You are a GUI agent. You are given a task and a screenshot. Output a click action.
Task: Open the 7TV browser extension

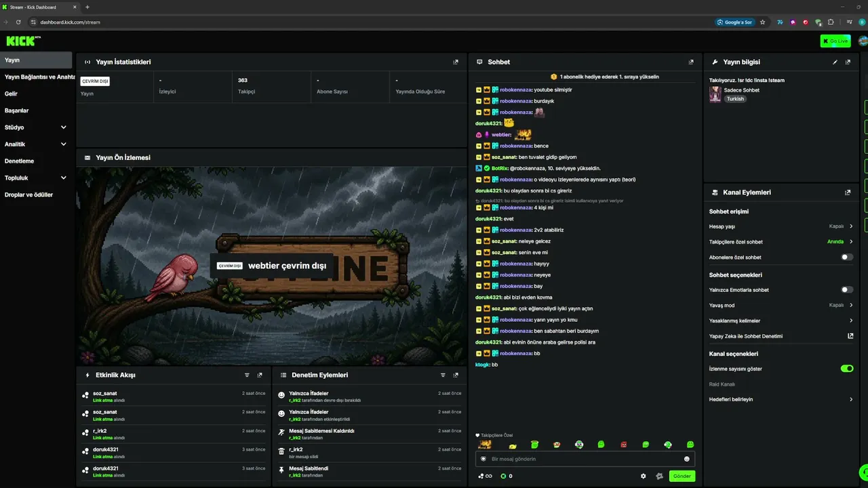[x=780, y=22]
